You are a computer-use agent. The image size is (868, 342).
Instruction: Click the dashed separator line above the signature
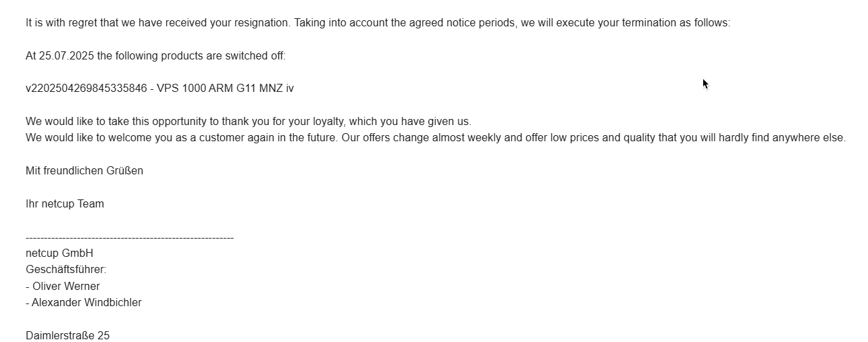pos(130,238)
